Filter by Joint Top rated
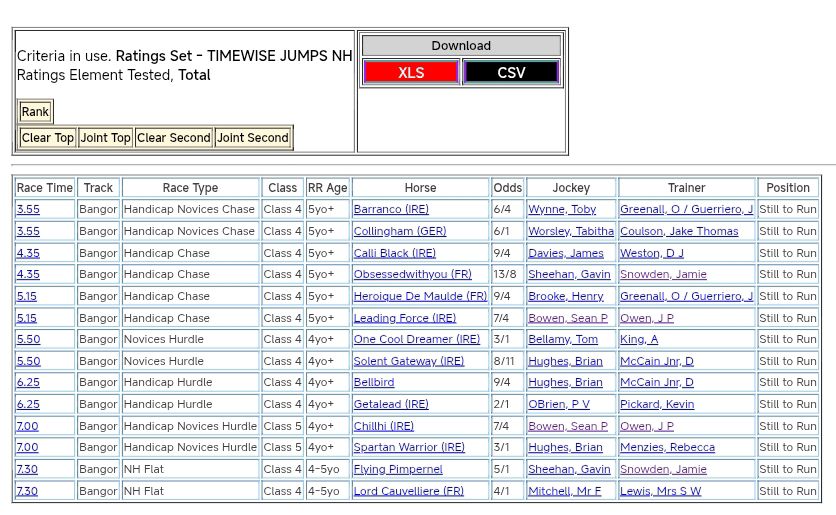This screenshot has height=515, width=836. click(105, 138)
